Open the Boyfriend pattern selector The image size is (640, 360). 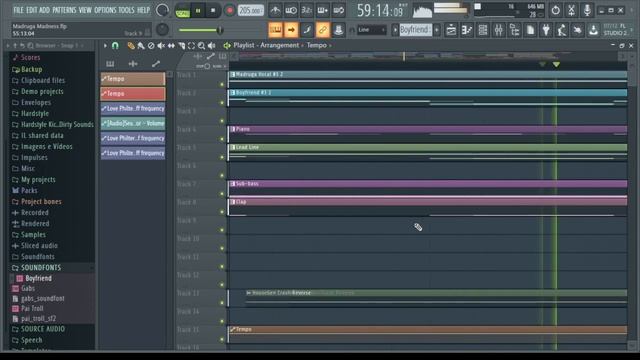[415, 30]
